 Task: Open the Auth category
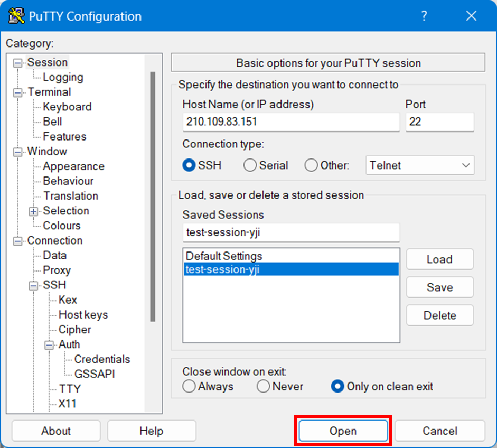69,344
